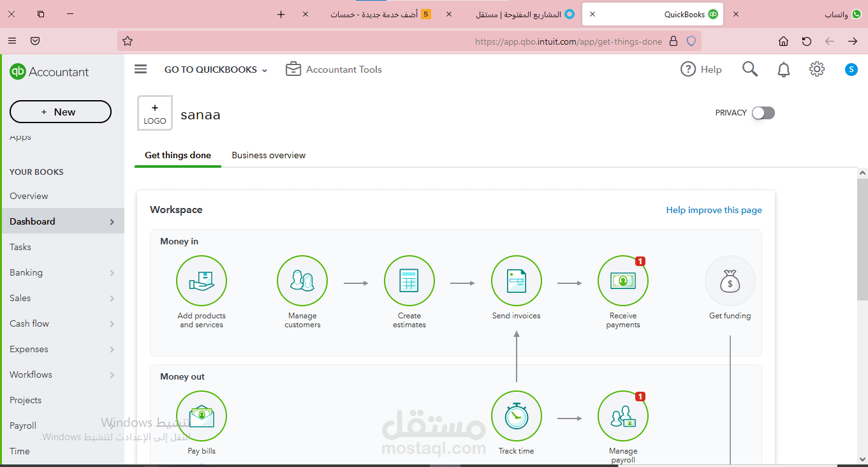Expand the Dashboard submenu chevron
This screenshot has width=868, height=467.
[x=112, y=222]
